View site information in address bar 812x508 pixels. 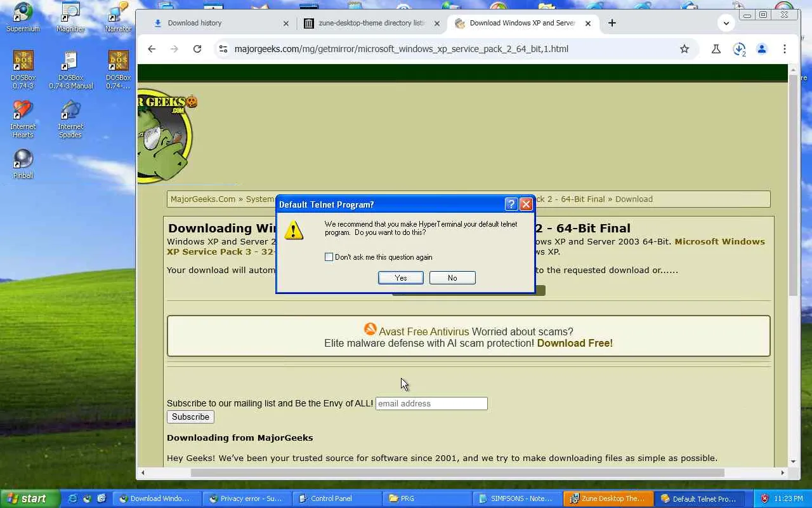[222, 49]
